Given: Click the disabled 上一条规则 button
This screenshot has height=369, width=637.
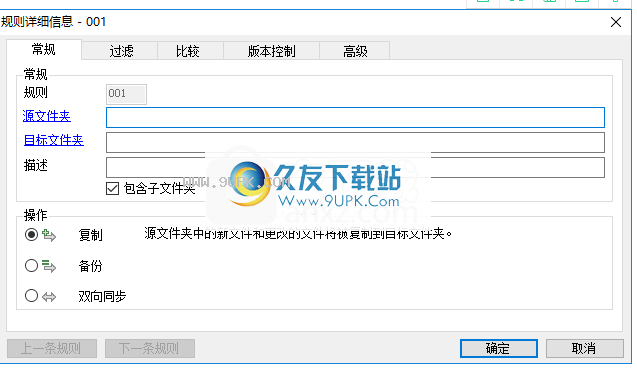Looking at the screenshot, I should click(52, 349).
